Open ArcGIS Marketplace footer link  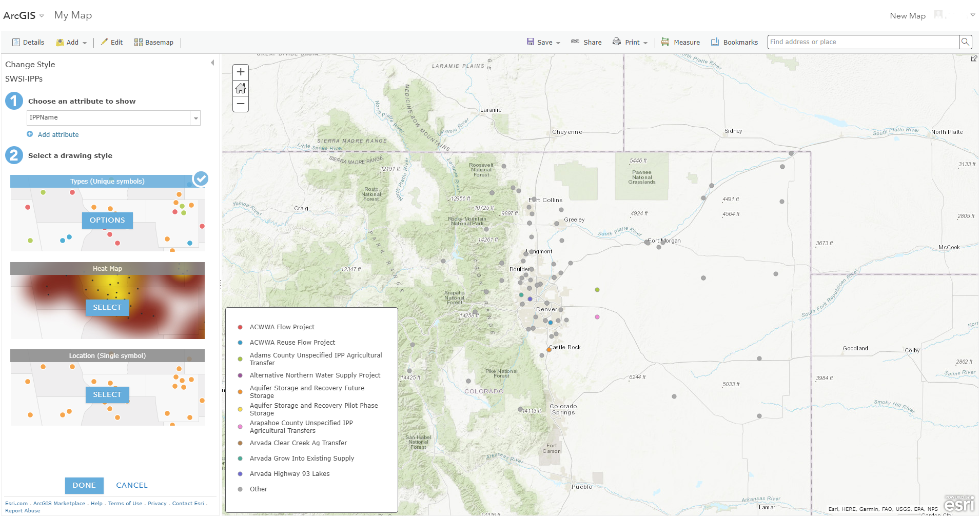[x=59, y=504]
